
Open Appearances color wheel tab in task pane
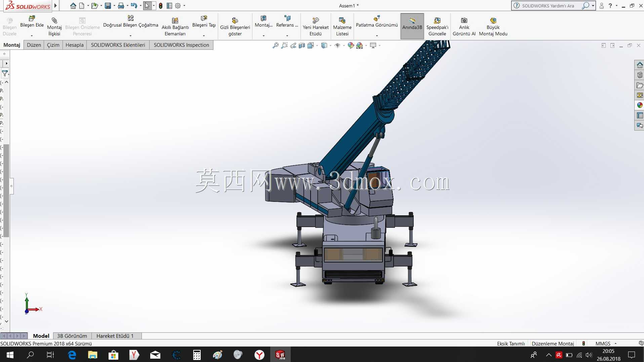coord(640,105)
